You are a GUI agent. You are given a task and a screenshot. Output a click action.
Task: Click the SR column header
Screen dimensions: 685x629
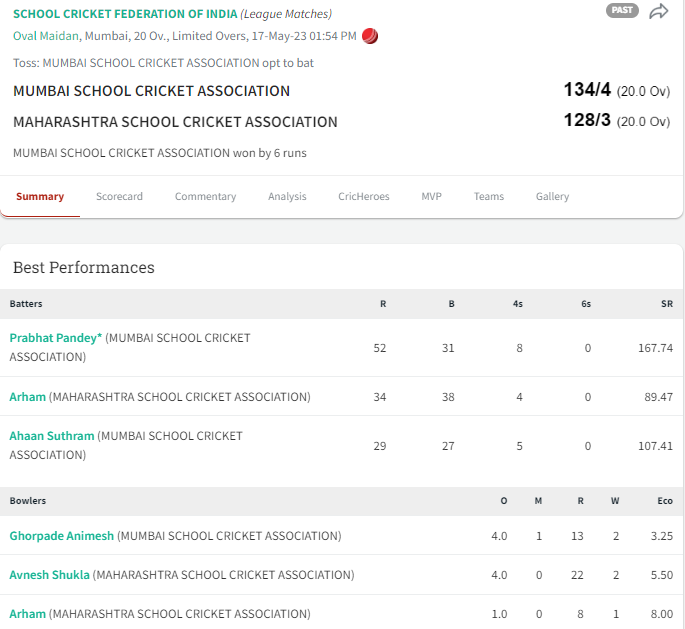(667, 304)
